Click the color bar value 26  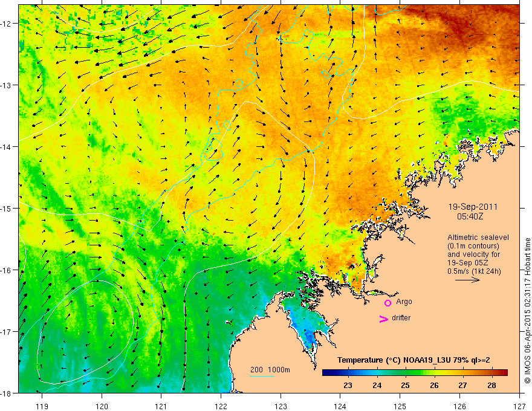coord(434,385)
